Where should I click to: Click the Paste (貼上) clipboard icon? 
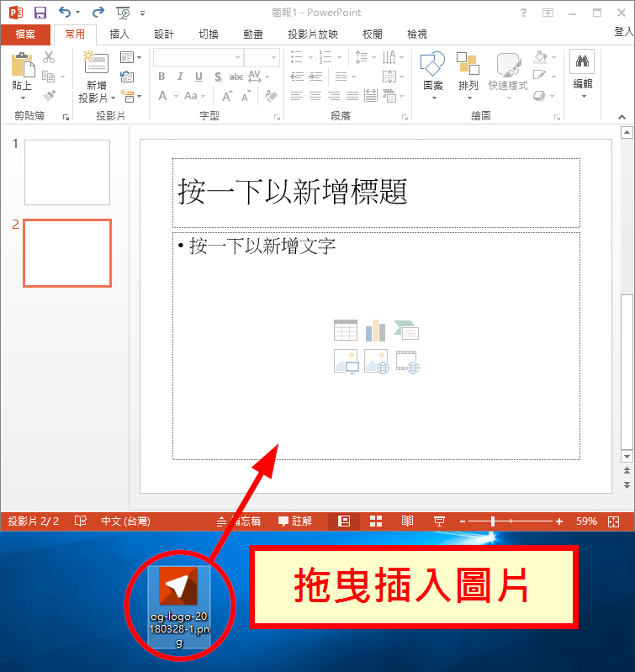(x=23, y=66)
